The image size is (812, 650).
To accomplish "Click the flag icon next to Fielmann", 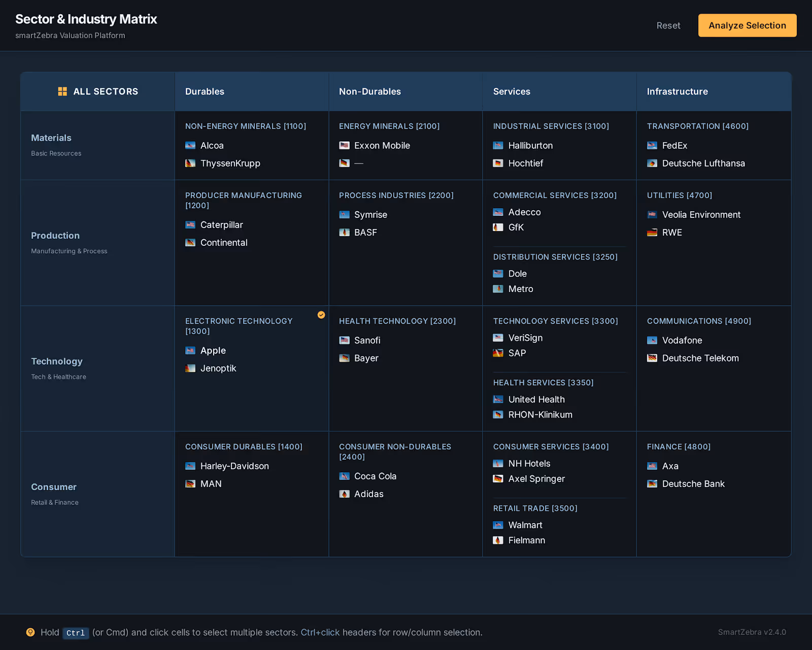I will tap(498, 540).
